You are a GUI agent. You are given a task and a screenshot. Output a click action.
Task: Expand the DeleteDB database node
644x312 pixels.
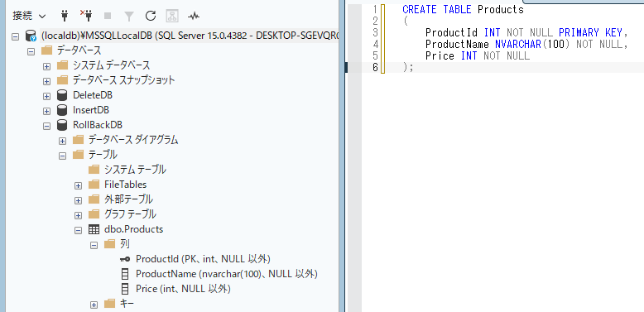pyautogui.click(x=46, y=96)
